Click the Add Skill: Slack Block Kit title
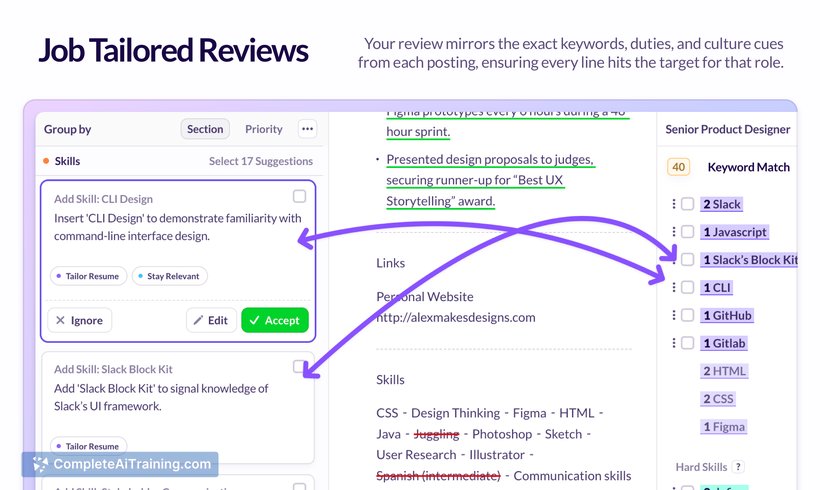This screenshot has height=490, width=820. tap(113, 369)
